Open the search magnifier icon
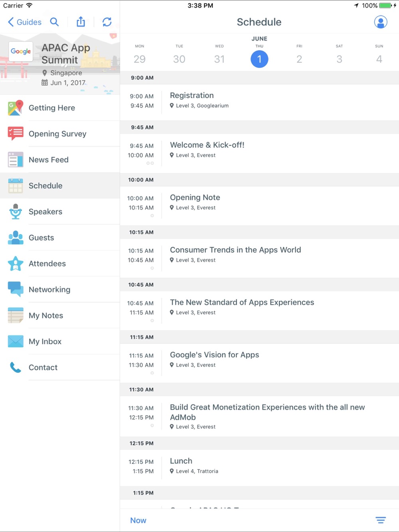 [55, 22]
